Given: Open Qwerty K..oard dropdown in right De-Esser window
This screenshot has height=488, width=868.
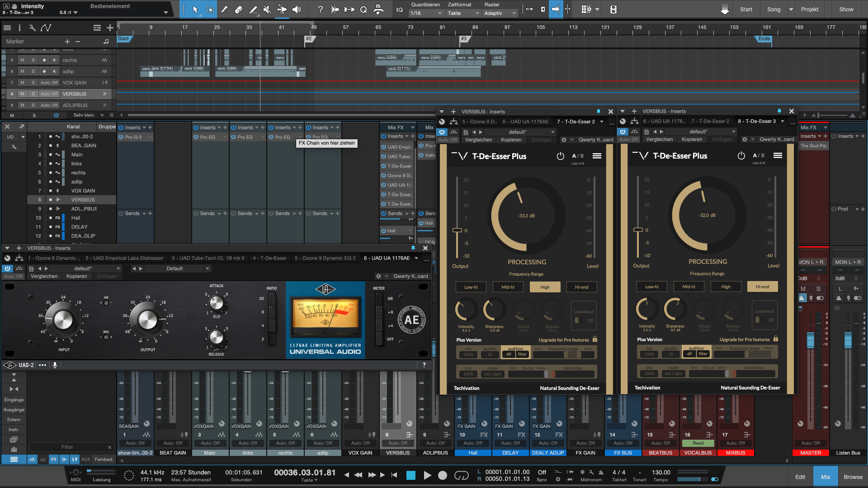Looking at the screenshot, I should pyautogui.click(x=776, y=139).
